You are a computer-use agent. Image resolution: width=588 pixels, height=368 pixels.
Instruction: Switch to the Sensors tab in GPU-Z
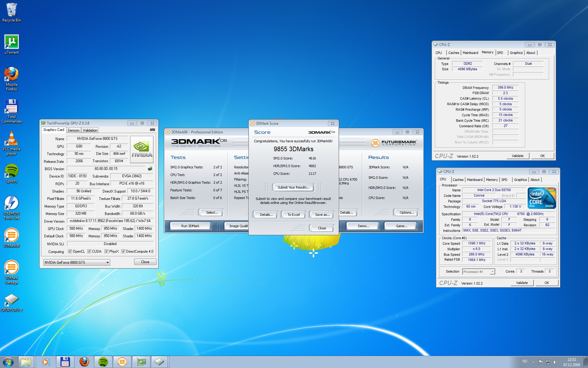click(73, 130)
